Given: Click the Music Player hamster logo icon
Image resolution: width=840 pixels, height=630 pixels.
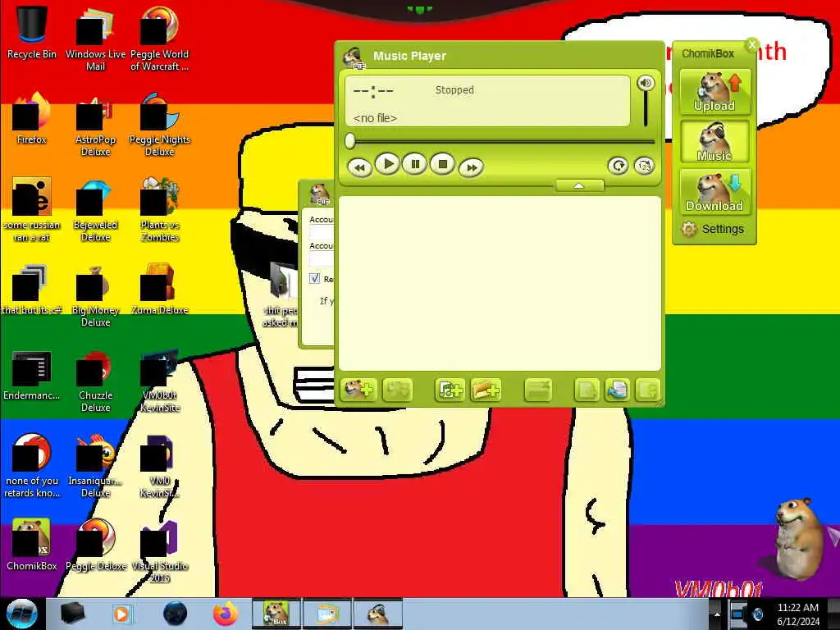Looking at the screenshot, I should (x=354, y=58).
